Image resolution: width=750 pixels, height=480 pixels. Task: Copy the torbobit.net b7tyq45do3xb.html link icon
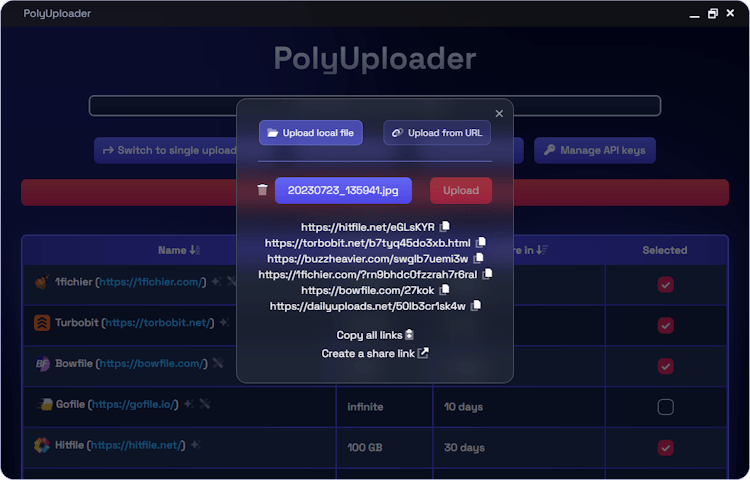pos(481,242)
